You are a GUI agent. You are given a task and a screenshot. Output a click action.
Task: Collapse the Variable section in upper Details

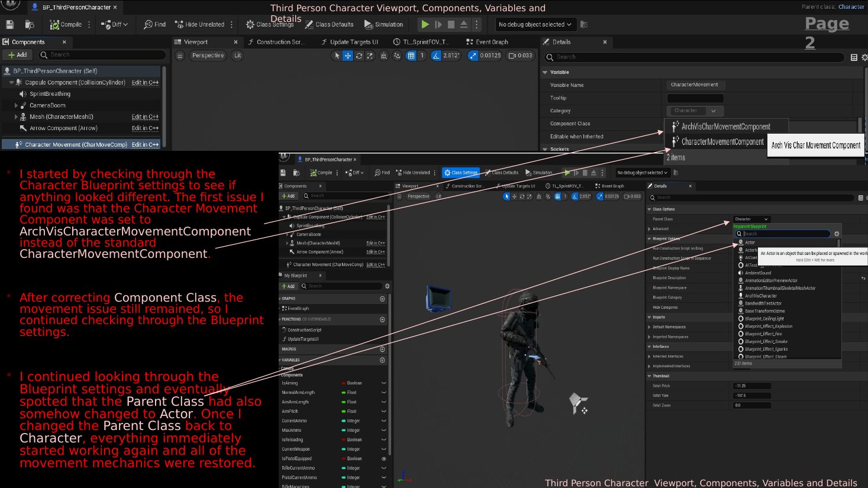[x=545, y=72]
